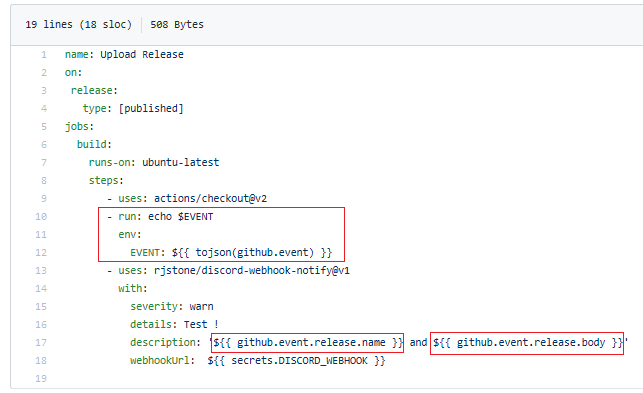Click 'uses: rjstone/discord-webhook-notify@v1' code line
Screen dimensions: 643x393
pyautogui.click(x=228, y=271)
